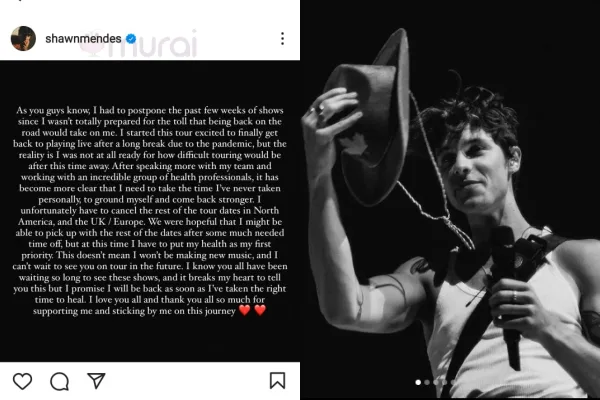Open the statement text image
Screen dimensions: 600x400
tap(150, 211)
